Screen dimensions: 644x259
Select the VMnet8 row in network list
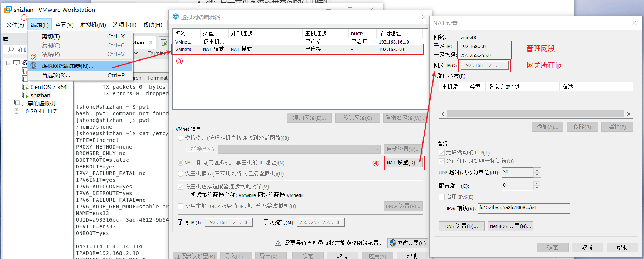click(x=298, y=49)
